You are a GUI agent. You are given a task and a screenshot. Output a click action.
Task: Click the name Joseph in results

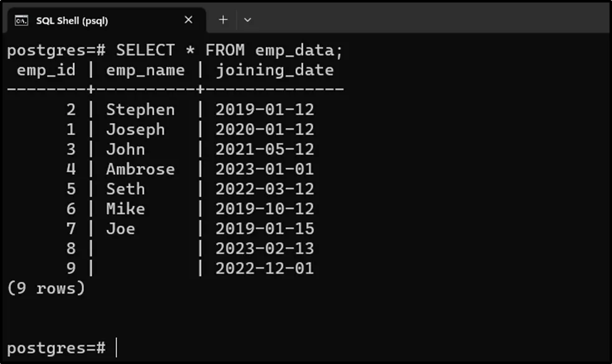coord(135,130)
